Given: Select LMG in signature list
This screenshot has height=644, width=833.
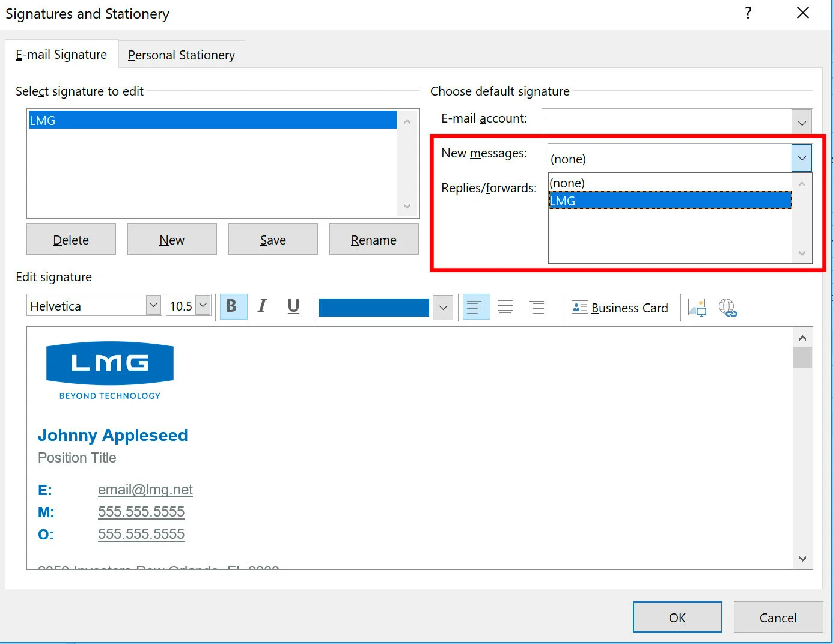Looking at the screenshot, I should (x=212, y=120).
